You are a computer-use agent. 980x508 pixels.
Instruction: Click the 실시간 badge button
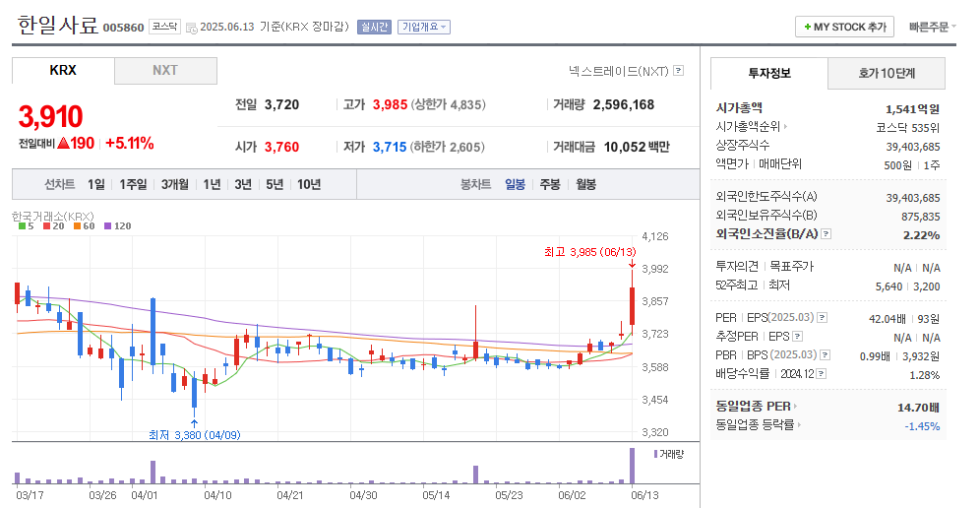[374, 27]
